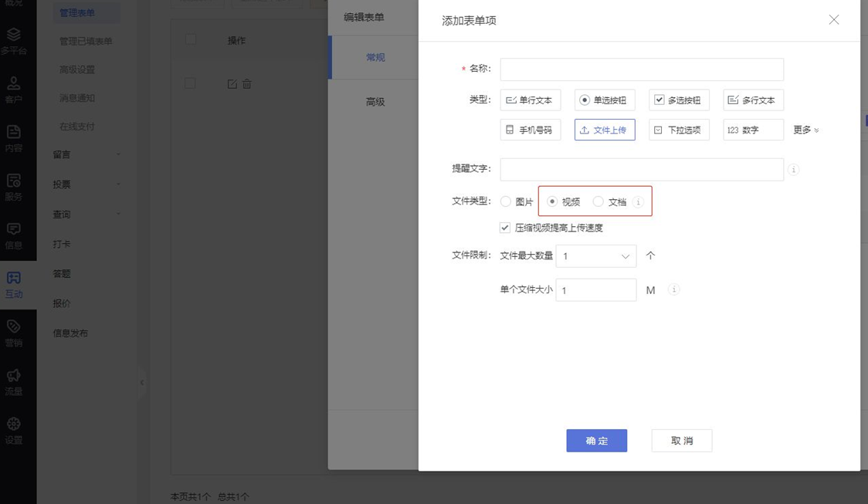Expand the 投票 menu group
868x504 pixels.
[86, 184]
